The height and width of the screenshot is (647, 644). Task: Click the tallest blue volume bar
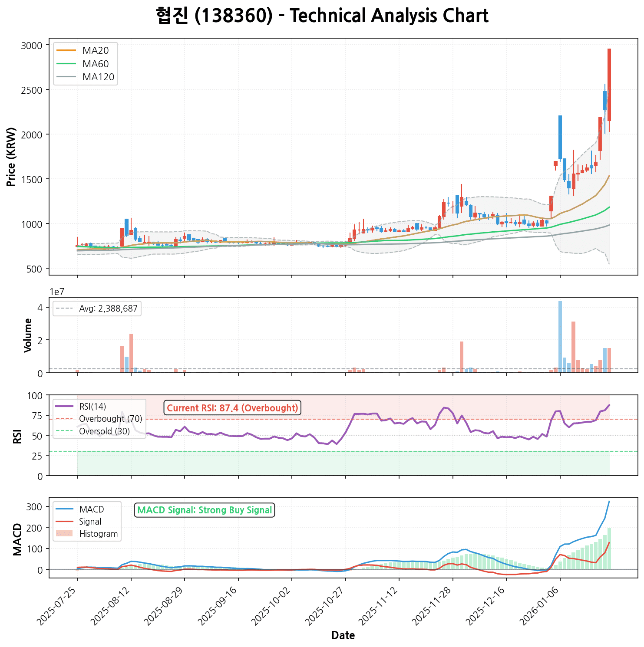(560, 336)
